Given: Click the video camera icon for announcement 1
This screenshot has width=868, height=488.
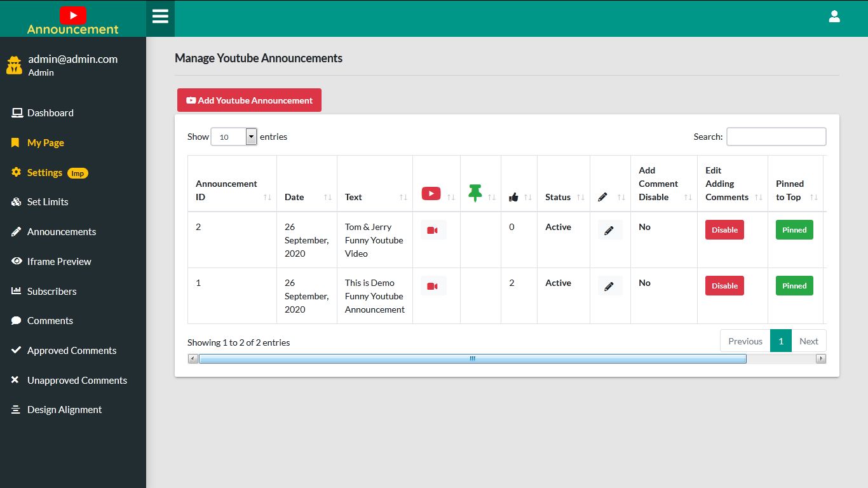Looking at the screenshot, I should (x=433, y=285).
